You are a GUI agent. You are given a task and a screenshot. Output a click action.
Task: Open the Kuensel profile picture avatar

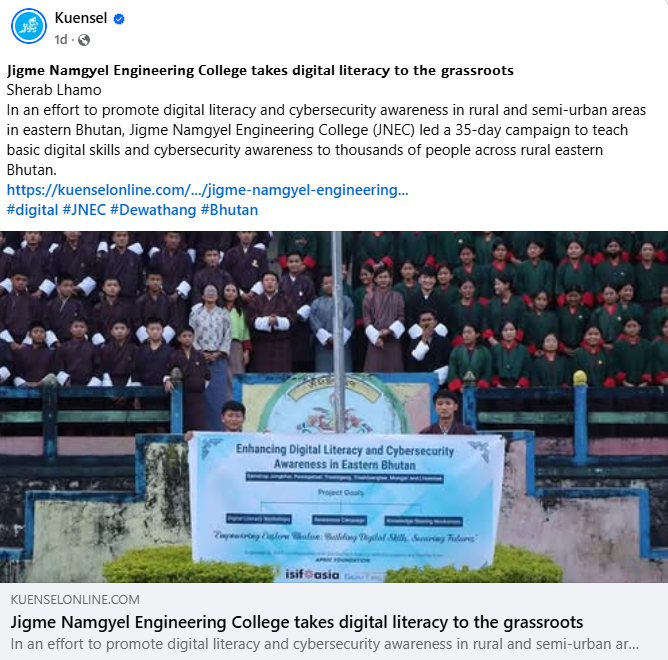29,26
